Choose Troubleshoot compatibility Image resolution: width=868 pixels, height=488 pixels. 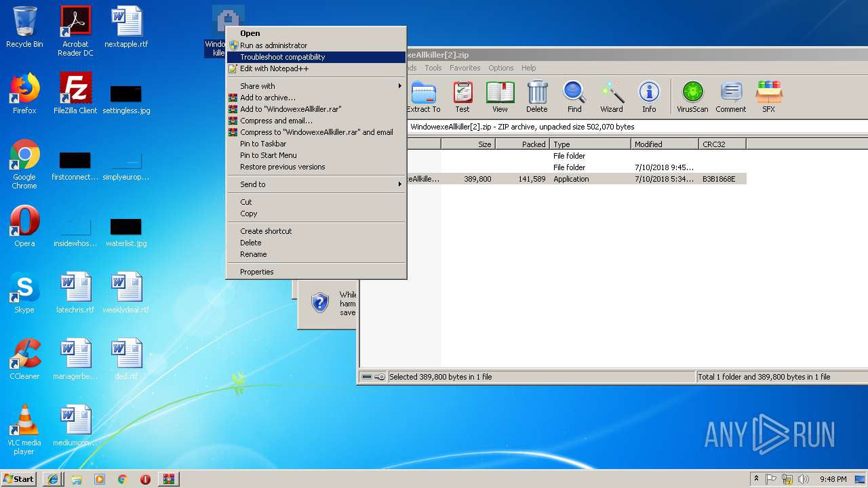pos(316,57)
